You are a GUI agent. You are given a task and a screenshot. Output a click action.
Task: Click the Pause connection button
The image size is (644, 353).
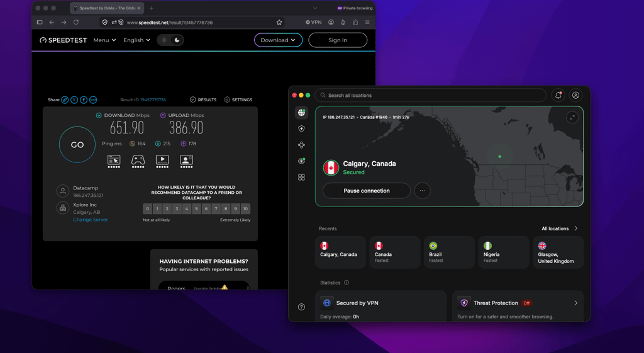click(x=367, y=191)
